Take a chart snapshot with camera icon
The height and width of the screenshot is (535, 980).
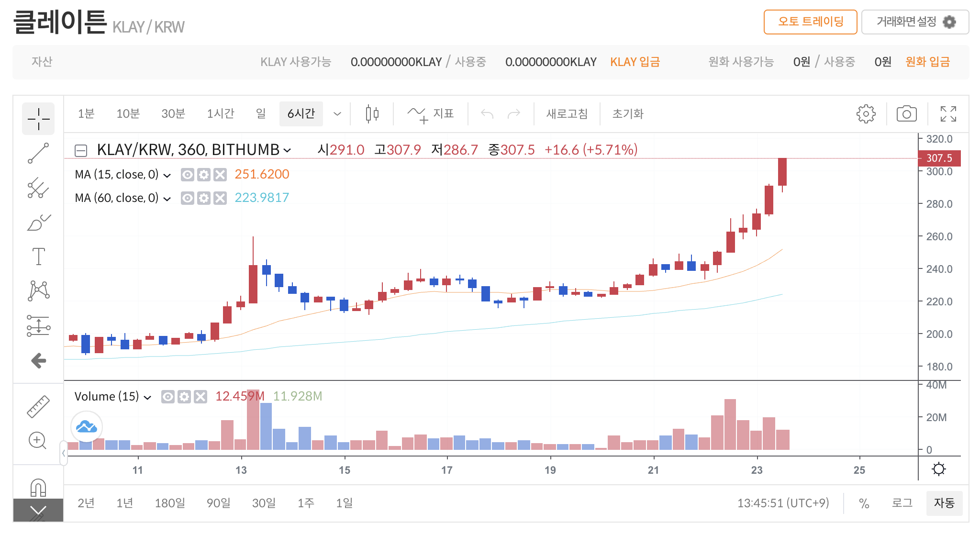[906, 114]
